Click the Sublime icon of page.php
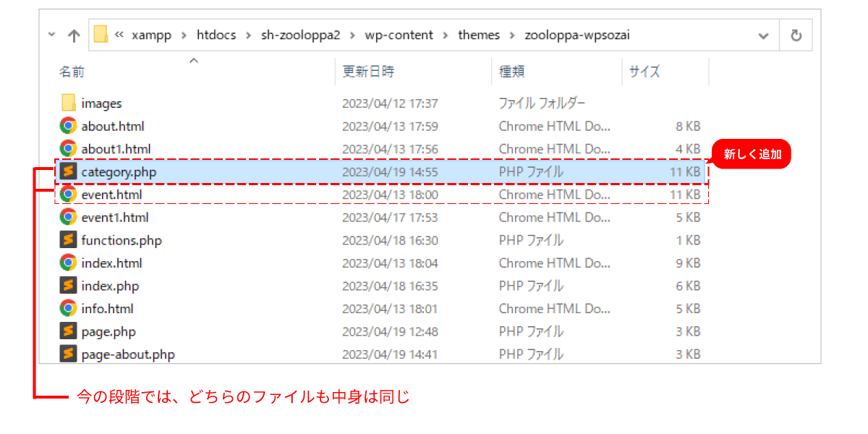 click(x=68, y=331)
